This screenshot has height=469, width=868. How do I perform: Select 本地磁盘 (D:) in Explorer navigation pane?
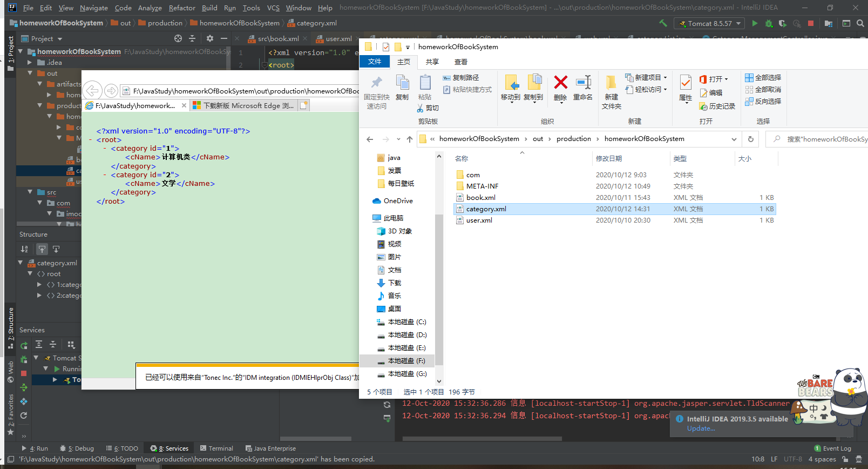tap(407, 335)
